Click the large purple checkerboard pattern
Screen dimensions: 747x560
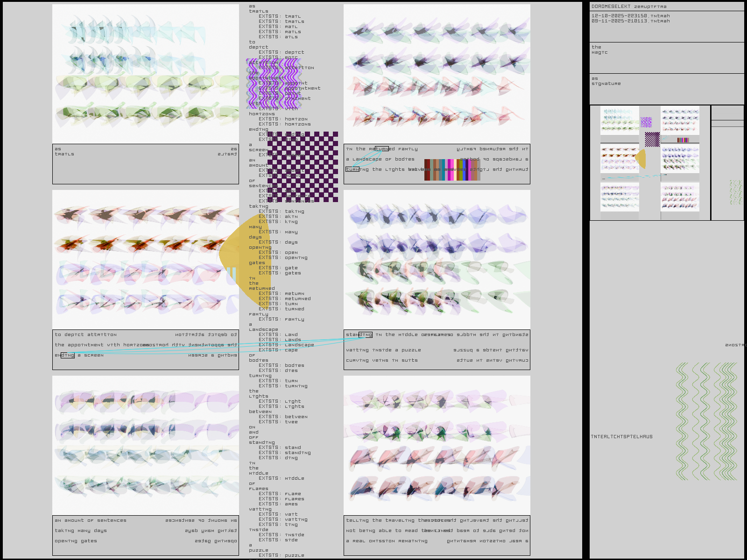pos(303,167)
